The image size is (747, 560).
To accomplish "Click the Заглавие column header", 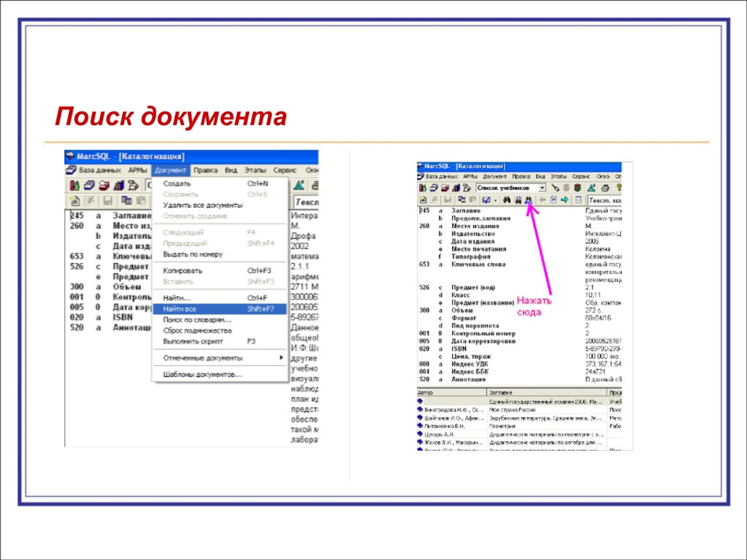I will [x=547, y=392].
